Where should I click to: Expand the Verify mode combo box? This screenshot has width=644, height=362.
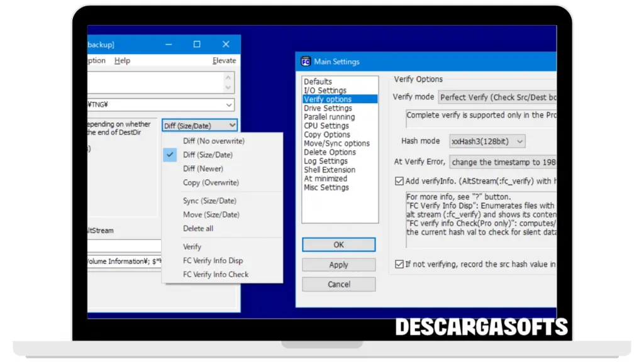(x=497, y=97)
